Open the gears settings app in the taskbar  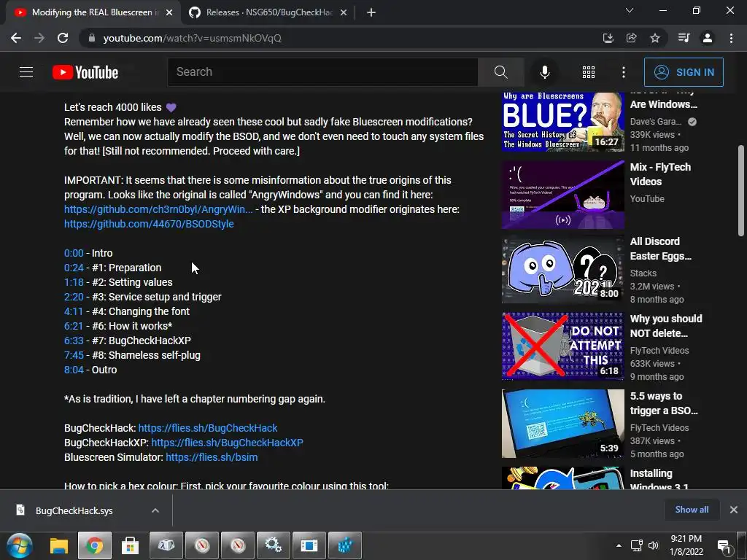coord(274,545)
